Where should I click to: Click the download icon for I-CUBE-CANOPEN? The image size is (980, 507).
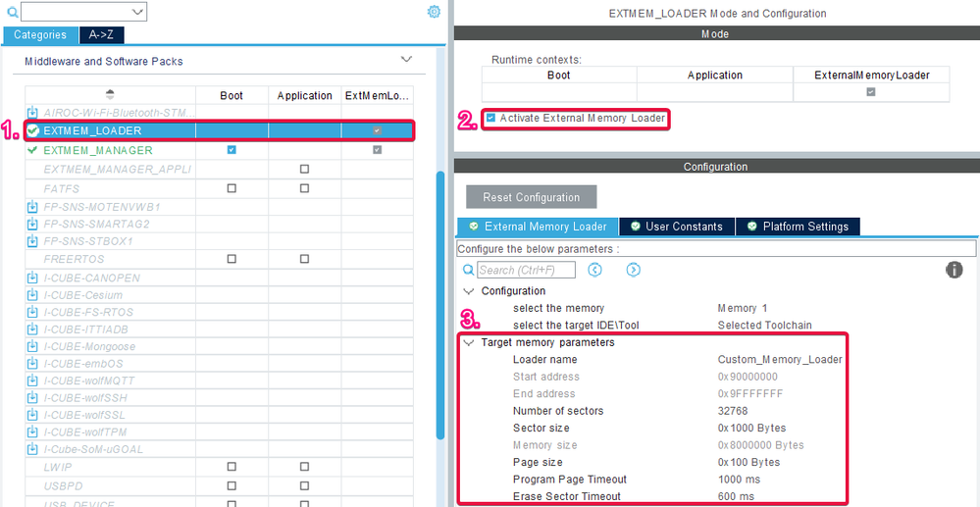[x=32, y=278]
